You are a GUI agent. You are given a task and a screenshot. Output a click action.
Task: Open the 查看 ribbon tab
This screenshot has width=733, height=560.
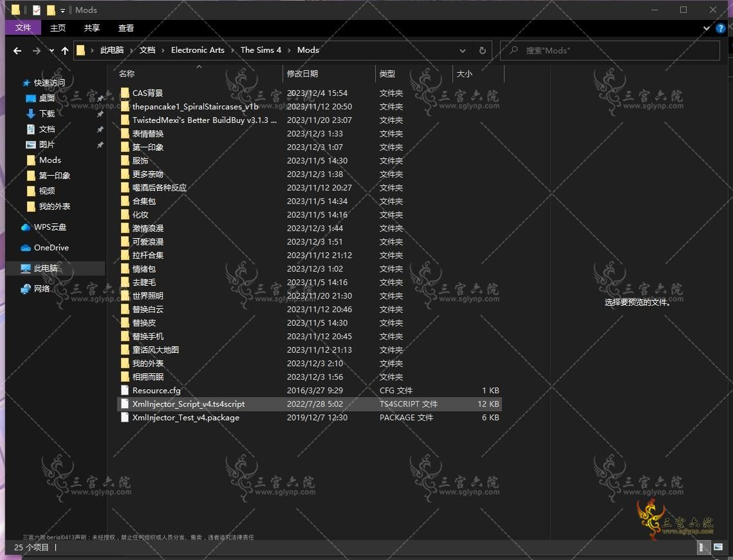coord(126,28)
